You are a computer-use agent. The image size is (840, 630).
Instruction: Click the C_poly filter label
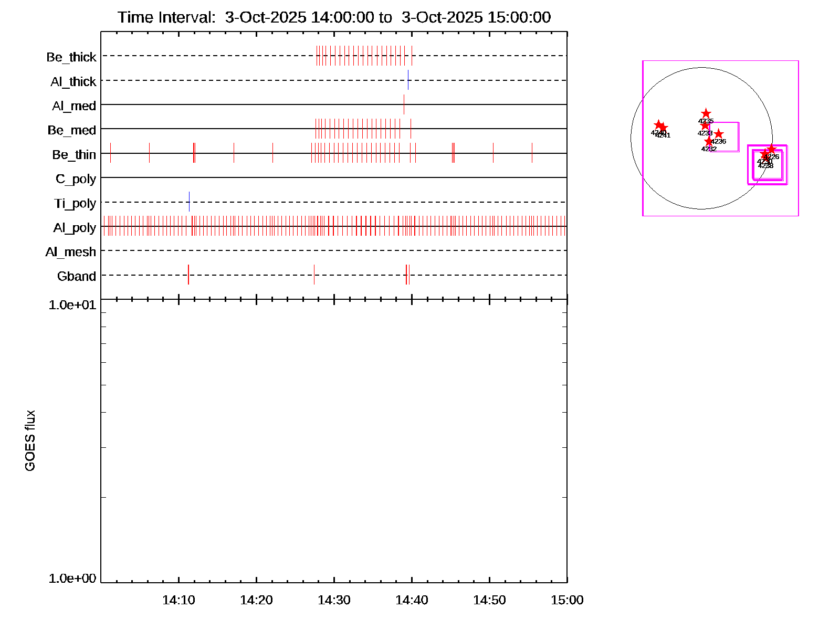point(76,179)
